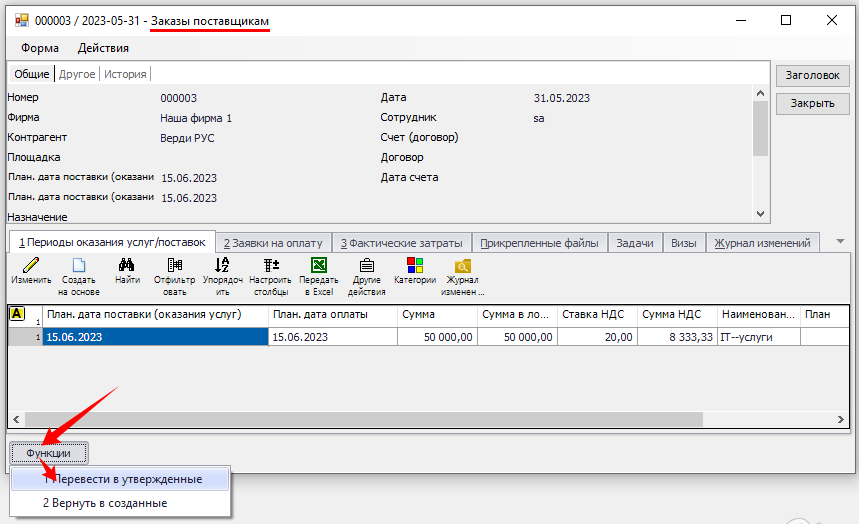The width and height of the screenshot is (859, 524).
Task: Switch to Фактические затраты tab
Action: (401, 243)
